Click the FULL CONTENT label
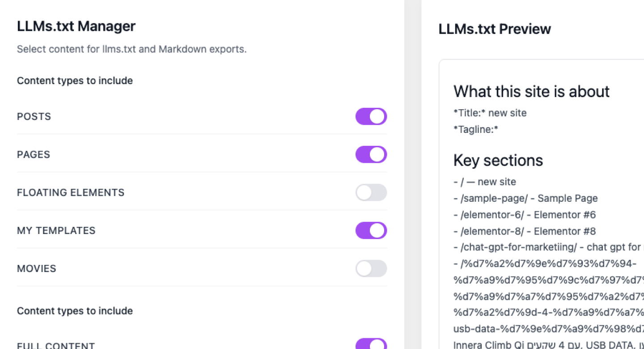Viewport: 644px width, 349px height. (56, 346)
